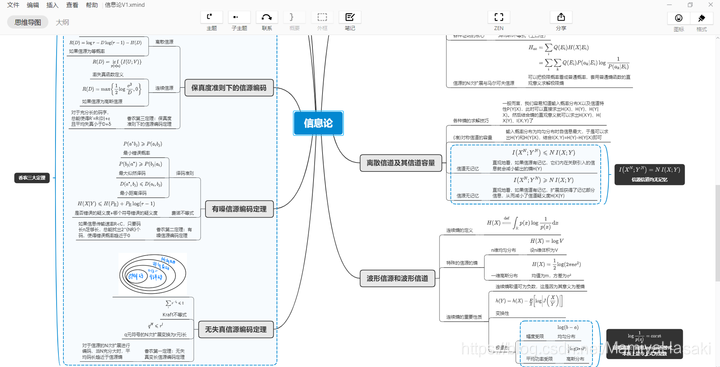Open the 格式 format panel
Image resolution: width=720 pixels, height=367 pixels.
702,18
